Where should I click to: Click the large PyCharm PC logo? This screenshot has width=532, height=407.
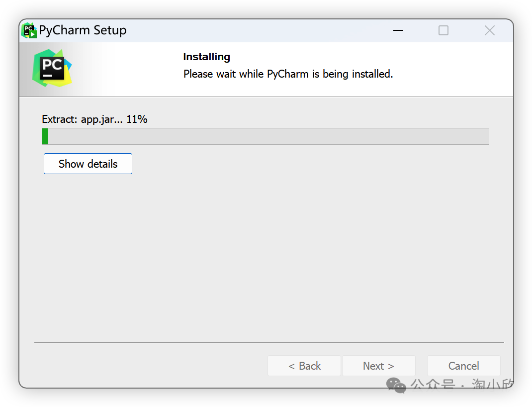(x=52, y=68)
